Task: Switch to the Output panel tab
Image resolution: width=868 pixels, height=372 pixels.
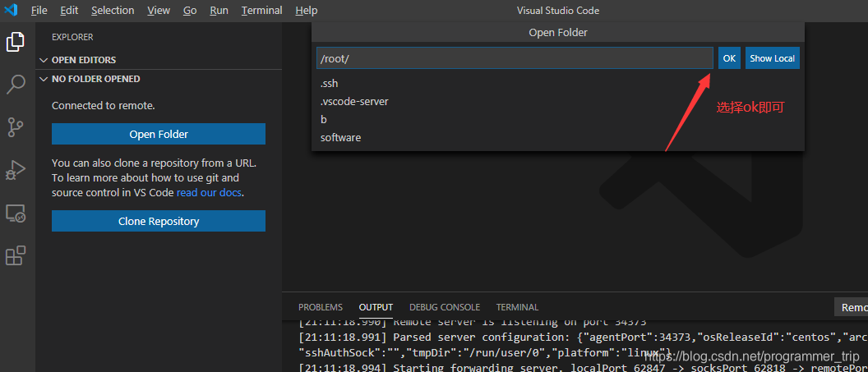Action: coord(376,307)
